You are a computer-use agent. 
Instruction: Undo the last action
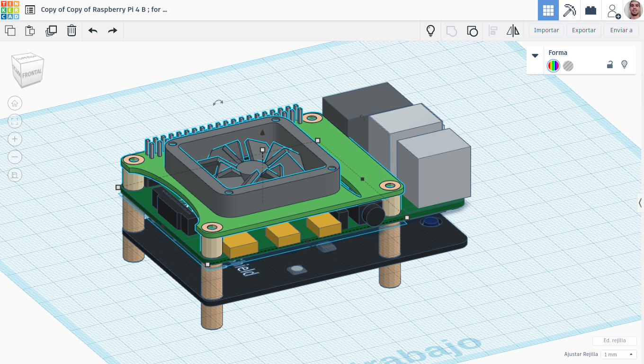click(93, 31)
